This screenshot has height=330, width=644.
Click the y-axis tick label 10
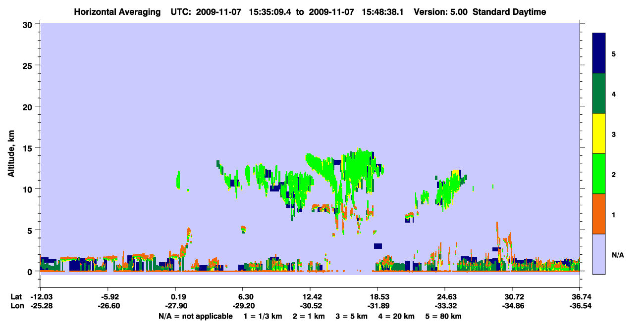pos(29,189)
